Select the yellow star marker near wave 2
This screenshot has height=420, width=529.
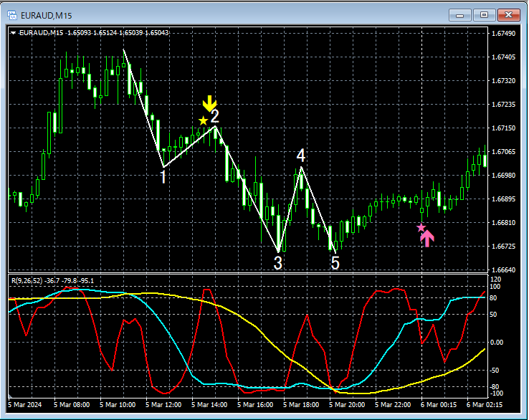pyautogui.click(x=203, y=121)
